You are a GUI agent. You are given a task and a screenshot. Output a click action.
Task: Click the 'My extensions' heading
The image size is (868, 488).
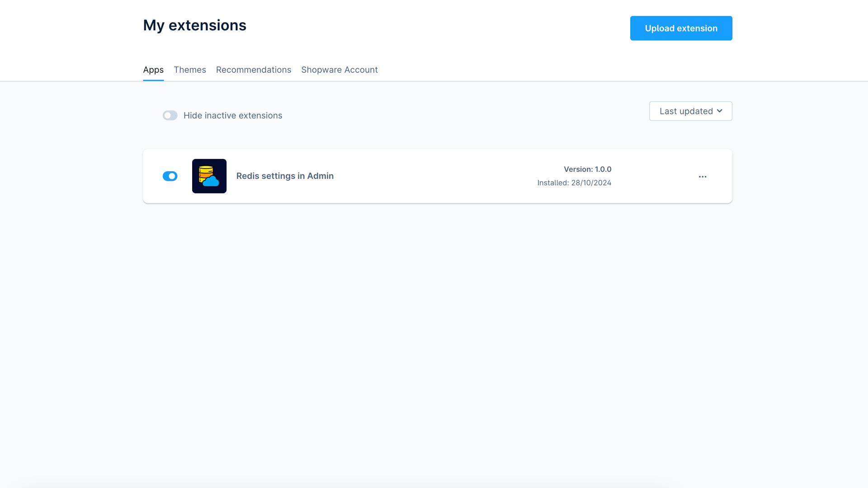195,25
